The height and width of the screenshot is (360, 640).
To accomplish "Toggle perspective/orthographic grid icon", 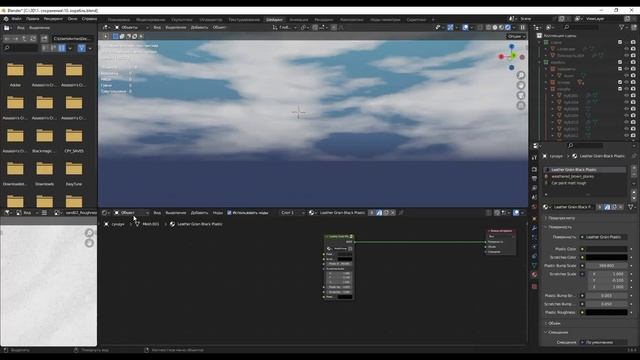I will point(521,106).
